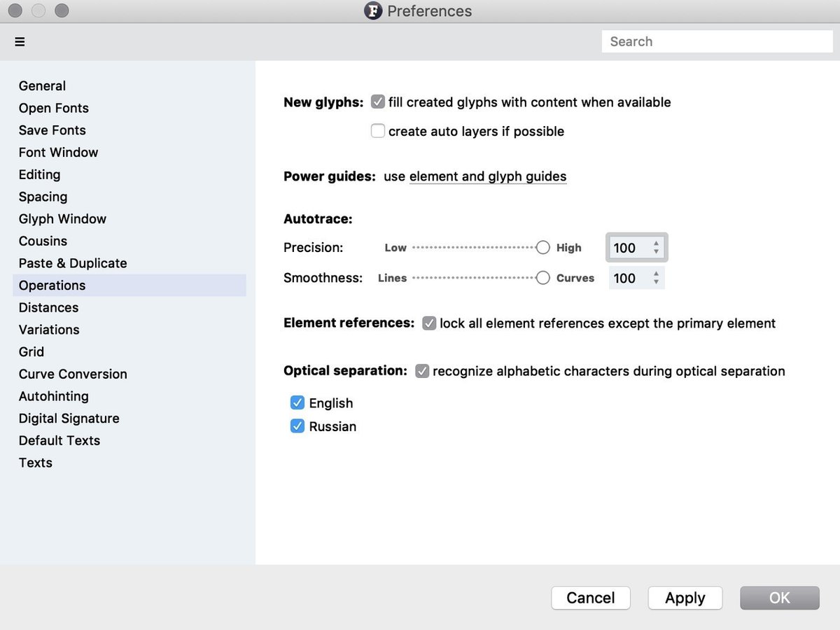Click the Precision slider handle
The width and height of the screenshot is (840, 630).
(542, 247)
